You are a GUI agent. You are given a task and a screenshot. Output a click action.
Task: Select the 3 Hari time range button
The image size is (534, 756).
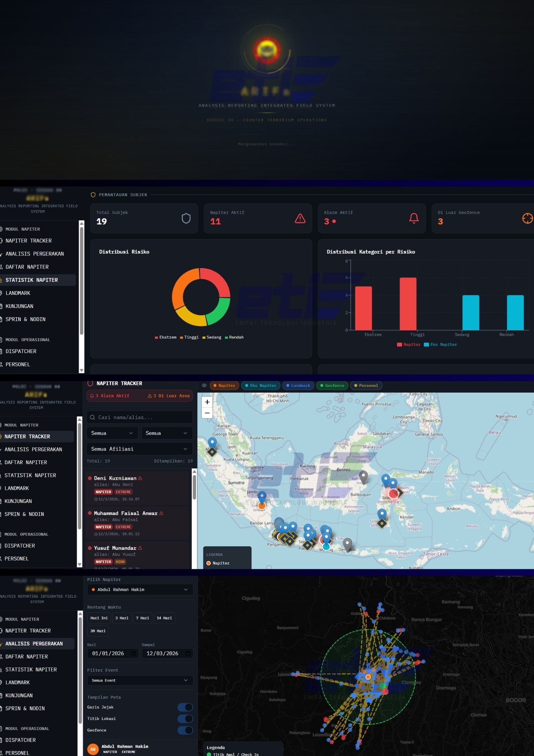click(x=122, y=618)
